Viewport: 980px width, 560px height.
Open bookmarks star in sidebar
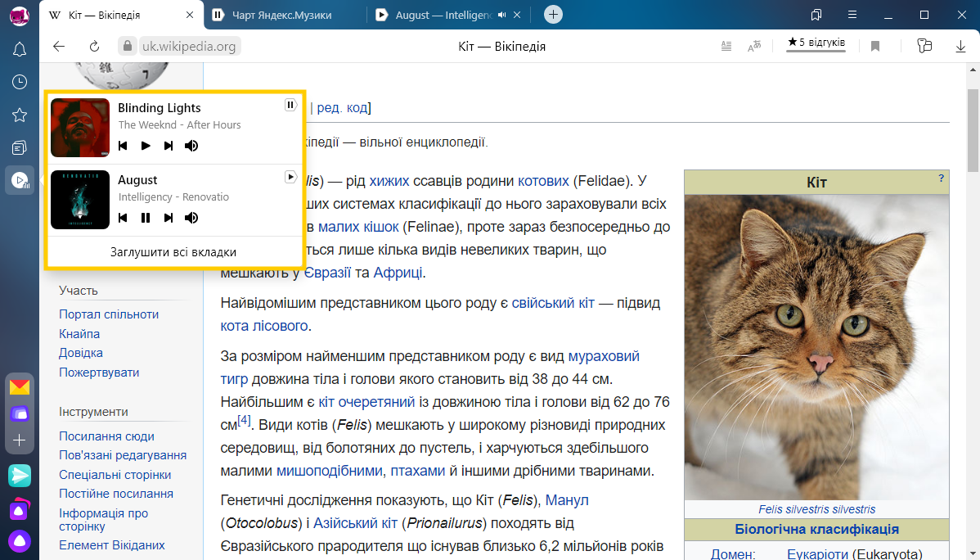click(20, 115)
